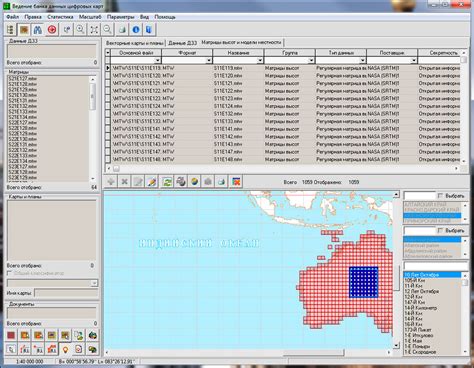Click the fit-to-window arrows icon
Image resolution: width=474 pixels, height=368 pixels.
[94, 30]
